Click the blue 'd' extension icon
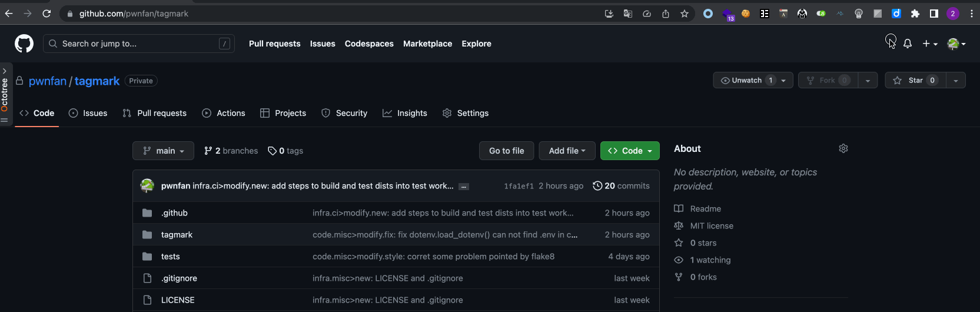The width and height of the screenshot is (980, 312). tap(896, 14)
